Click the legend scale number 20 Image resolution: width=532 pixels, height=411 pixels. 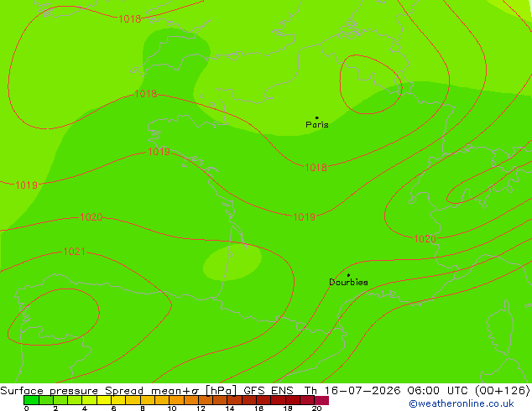pyautogui.click(x=316, y=408)
